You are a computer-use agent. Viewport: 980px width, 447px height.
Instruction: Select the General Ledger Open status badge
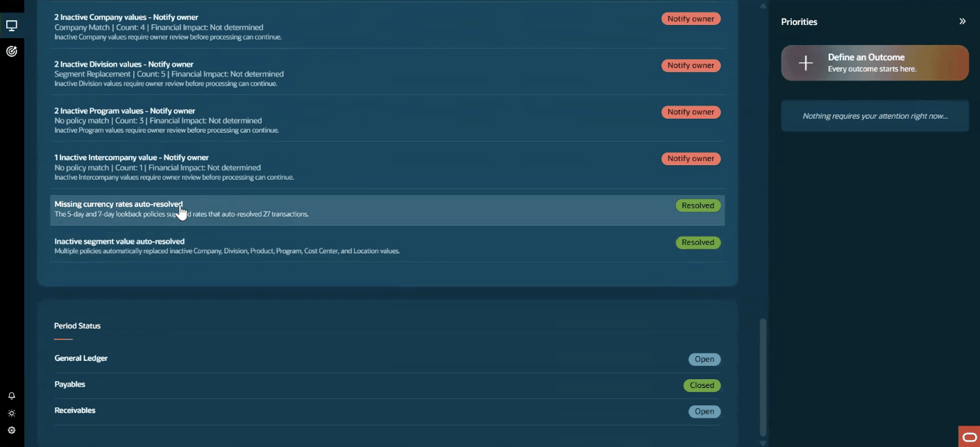click(x=704, y=360)
